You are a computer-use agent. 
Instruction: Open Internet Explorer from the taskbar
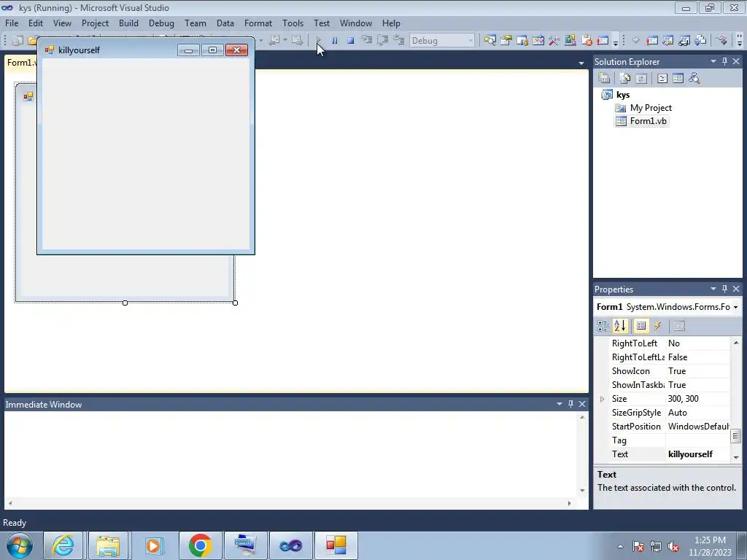[63, 545]
